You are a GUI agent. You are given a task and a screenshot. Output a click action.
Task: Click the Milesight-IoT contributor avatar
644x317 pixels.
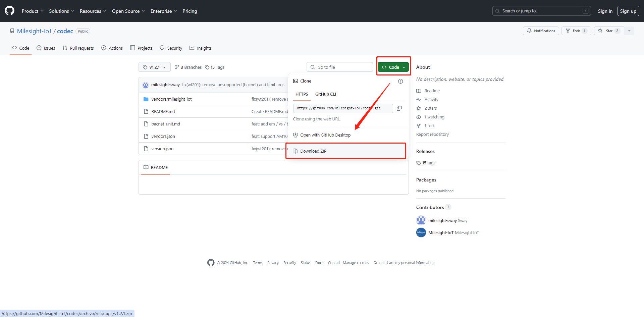tap(421, 232)
